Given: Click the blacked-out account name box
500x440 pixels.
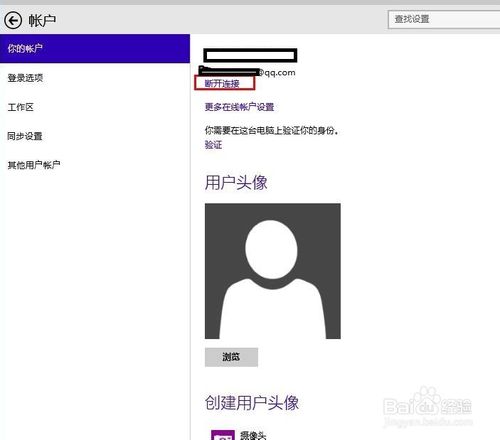Looking at the screenshot, I should 250,55.
